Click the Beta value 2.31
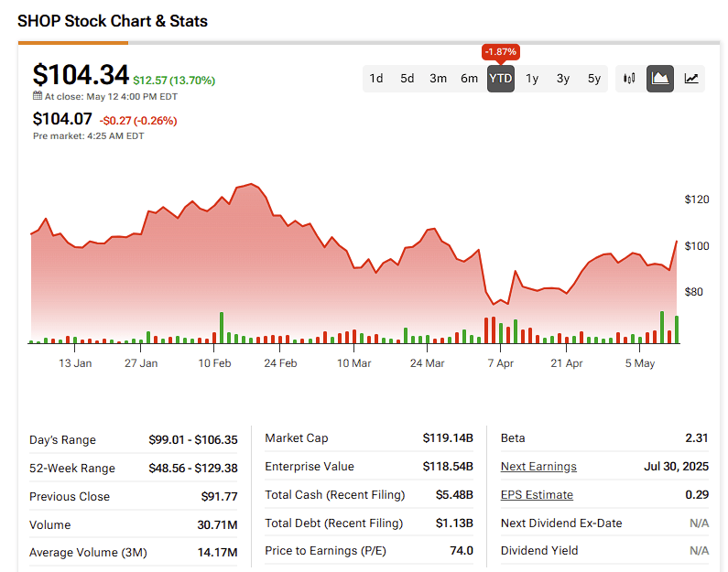The height and width of the screenshot is (572, 728). pos(697,437)
